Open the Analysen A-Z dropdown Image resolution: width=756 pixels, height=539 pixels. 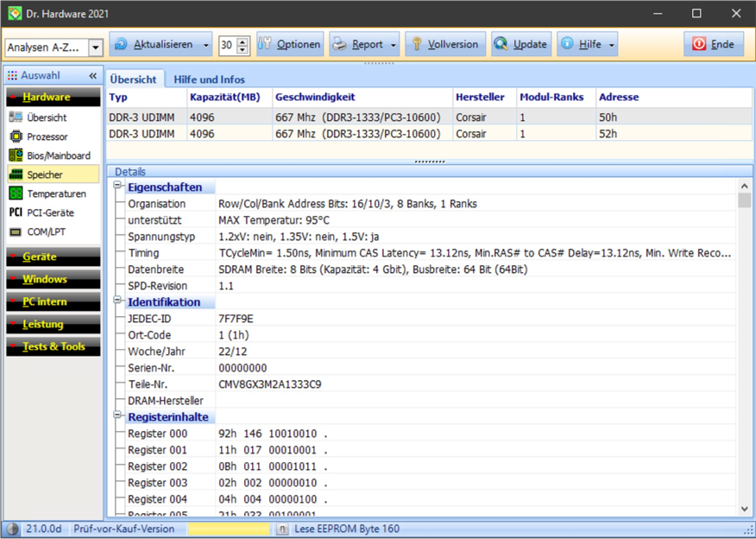point(95,48)
